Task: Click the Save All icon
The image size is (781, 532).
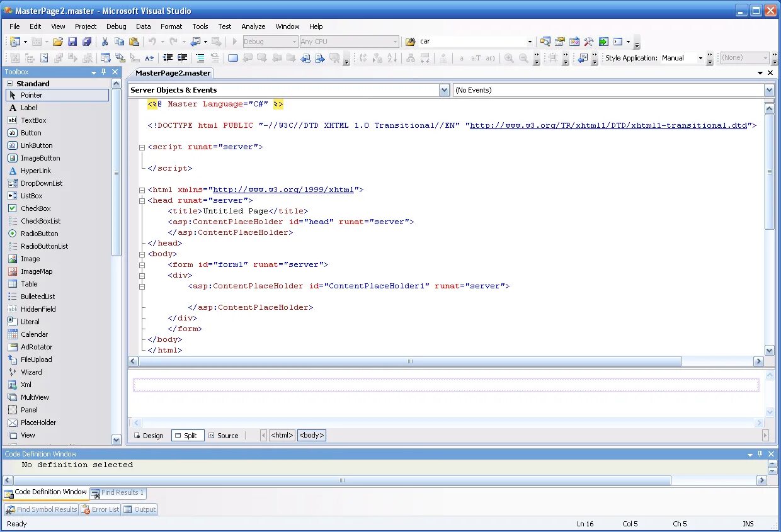Action: coord(87,42)
